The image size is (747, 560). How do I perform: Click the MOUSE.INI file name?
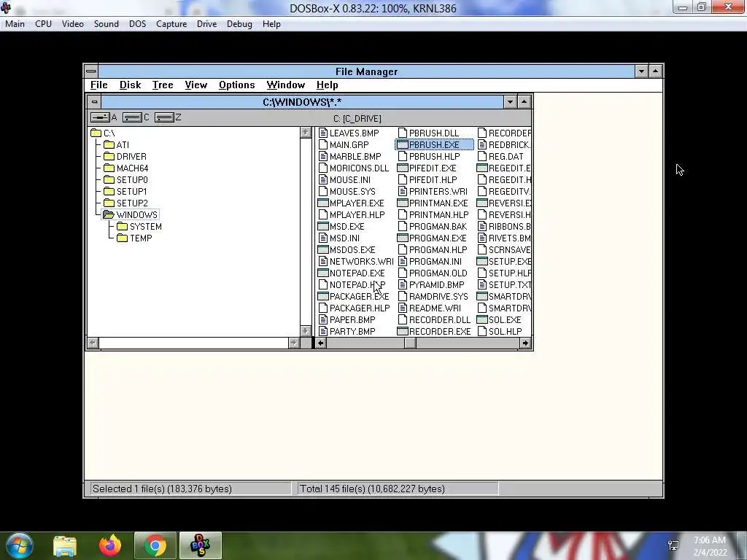350,179
